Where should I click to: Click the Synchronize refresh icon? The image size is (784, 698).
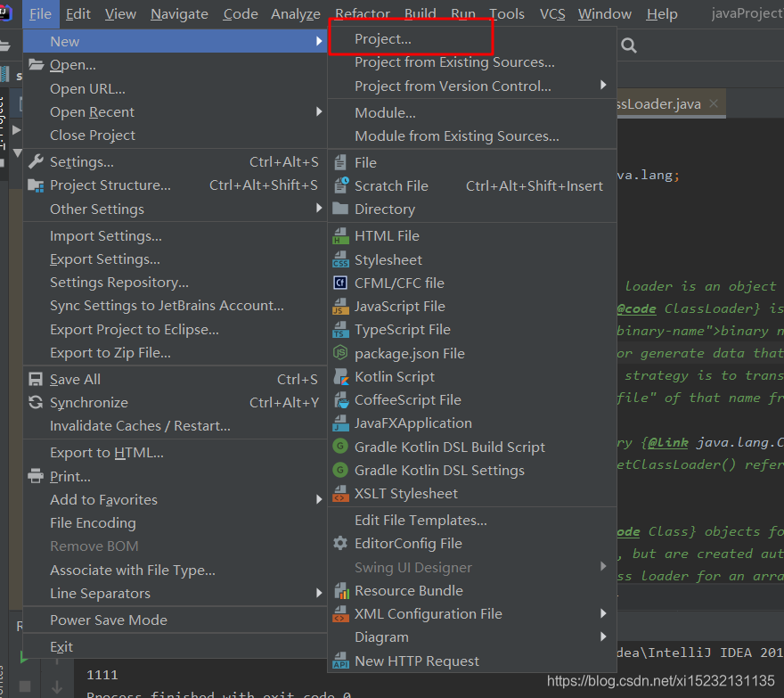[x=36, y=402]
